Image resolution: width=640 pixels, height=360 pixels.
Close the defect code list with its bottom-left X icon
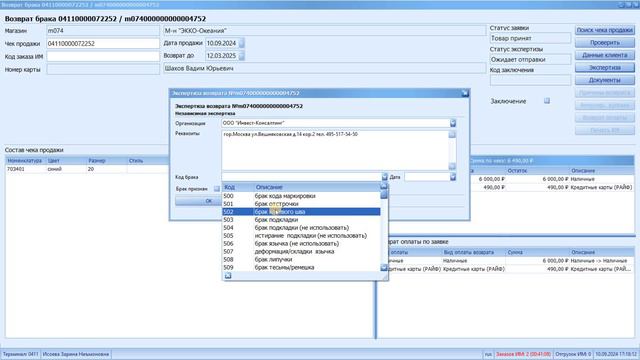point(228,276)
